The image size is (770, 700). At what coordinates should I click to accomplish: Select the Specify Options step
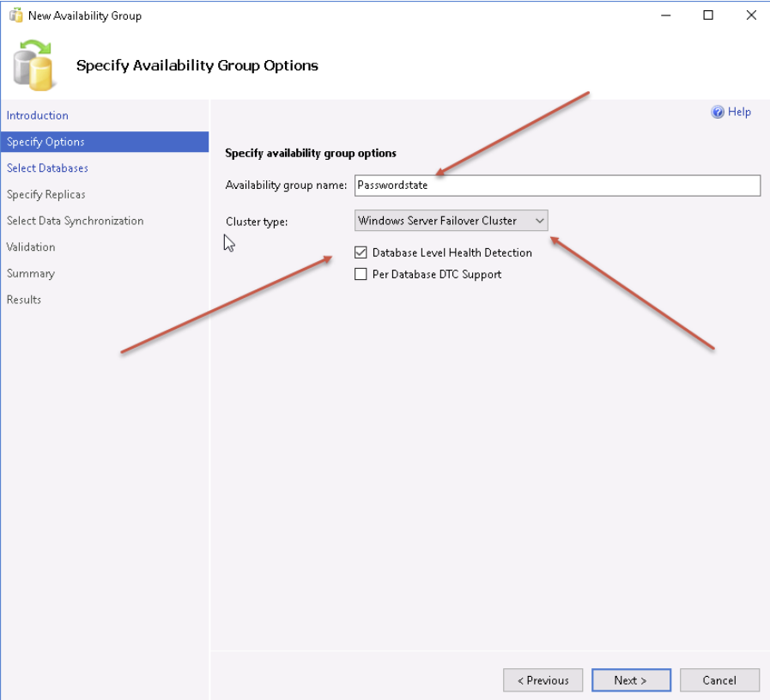point(105,142)
